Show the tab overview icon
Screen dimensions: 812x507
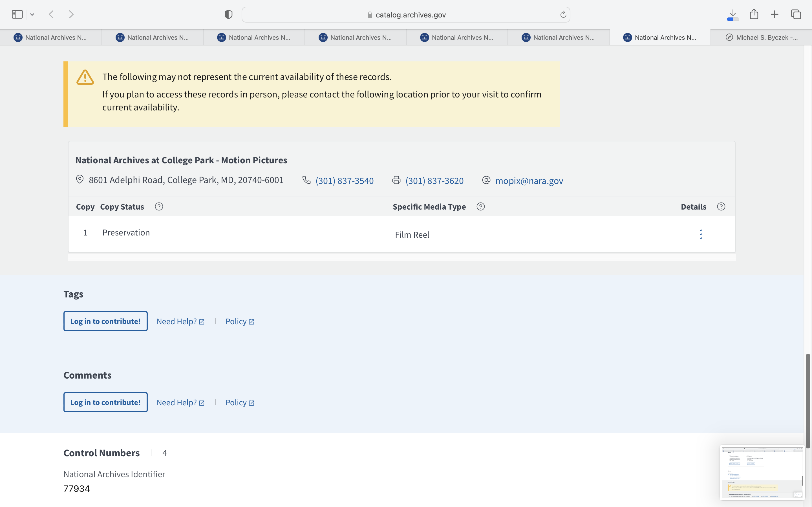click(x=796, y=14)
